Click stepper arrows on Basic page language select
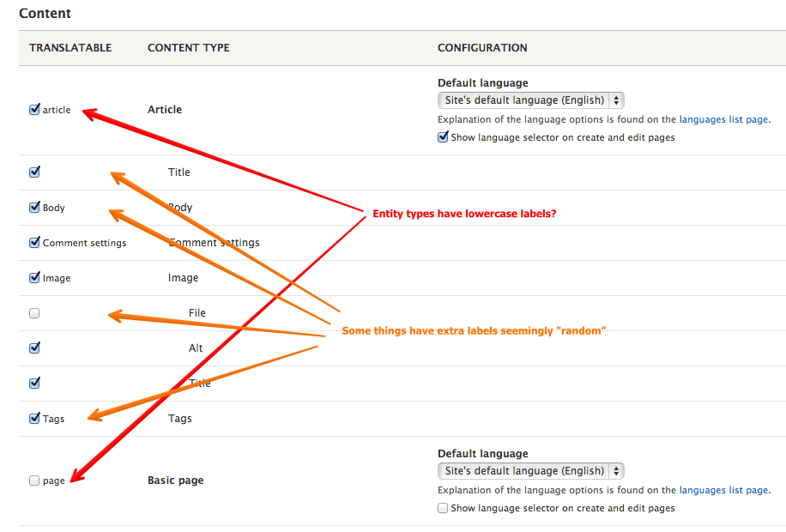The width and height of the screenshot is (786, 532). (x=616, y=471)
